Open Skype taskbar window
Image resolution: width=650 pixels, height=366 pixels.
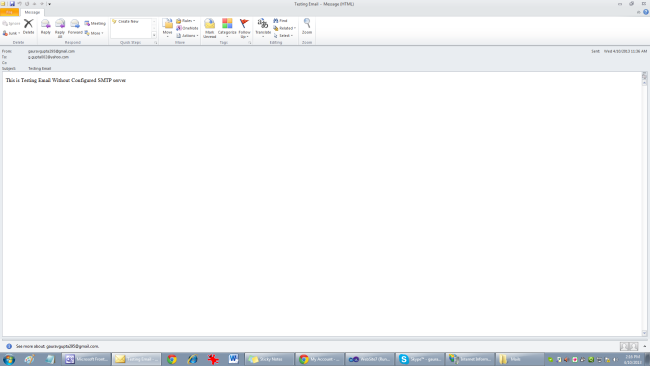tap(420, 359)
